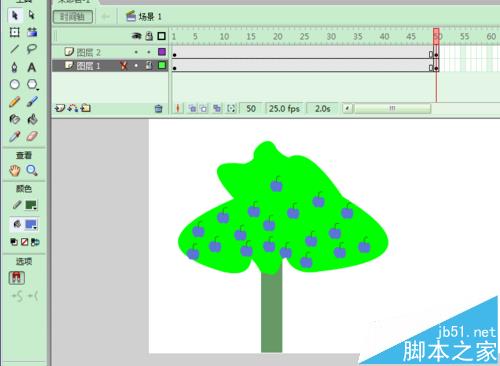Choose the Fill Transform tool

(32, 32)
